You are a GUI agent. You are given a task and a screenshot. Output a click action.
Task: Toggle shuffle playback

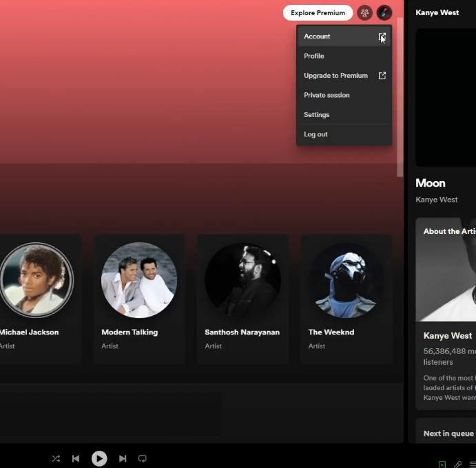point(56,458)
